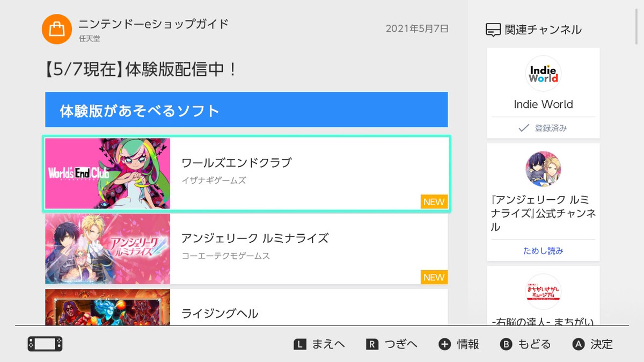
Task: Select the アンジェリーク ルミナライズ channel avatar icon
Action: [x=543, y=169]
